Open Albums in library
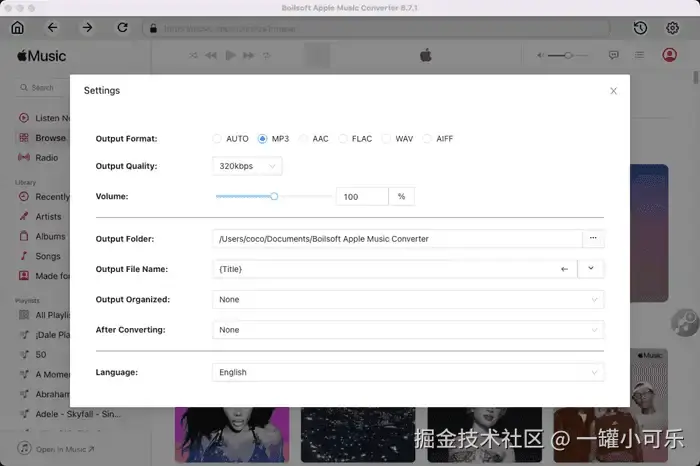Screen dimensions: 700x466 (42, 237)
